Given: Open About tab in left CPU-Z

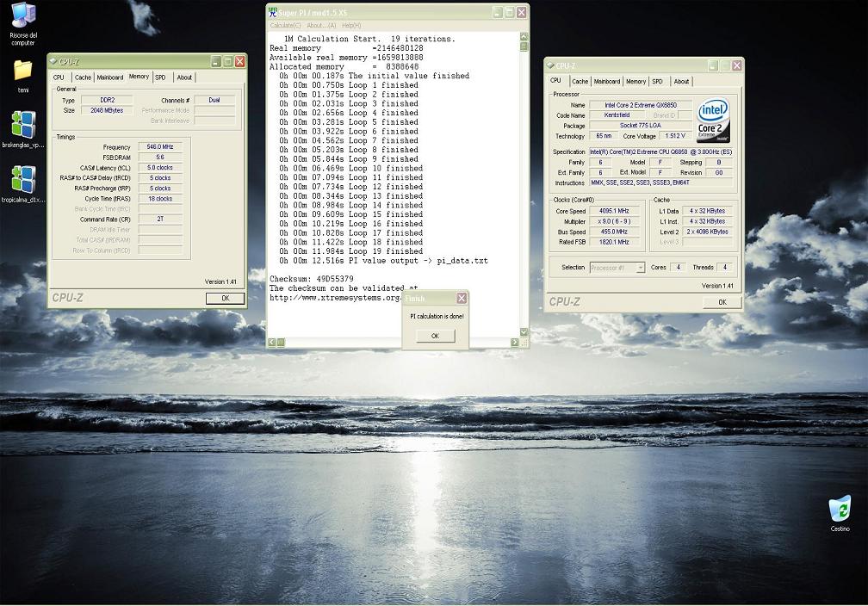Looking at the screenshot, I should click(184, 77).
